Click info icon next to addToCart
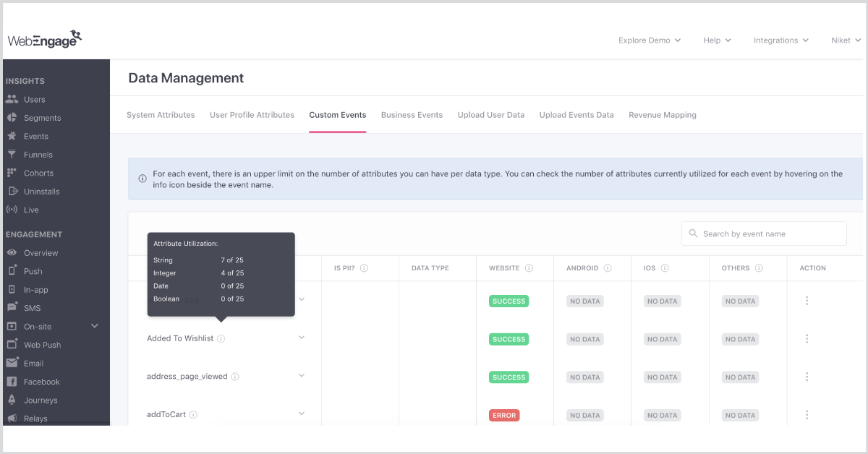Screen dimensions: 868x454 (x=194, y=415)
